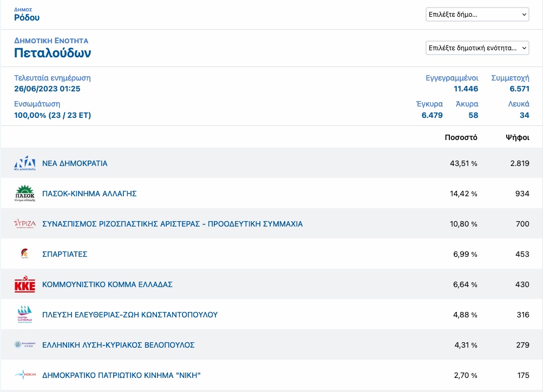
Task: Click the Άκυρα label
Action: [x=467, y=104]
